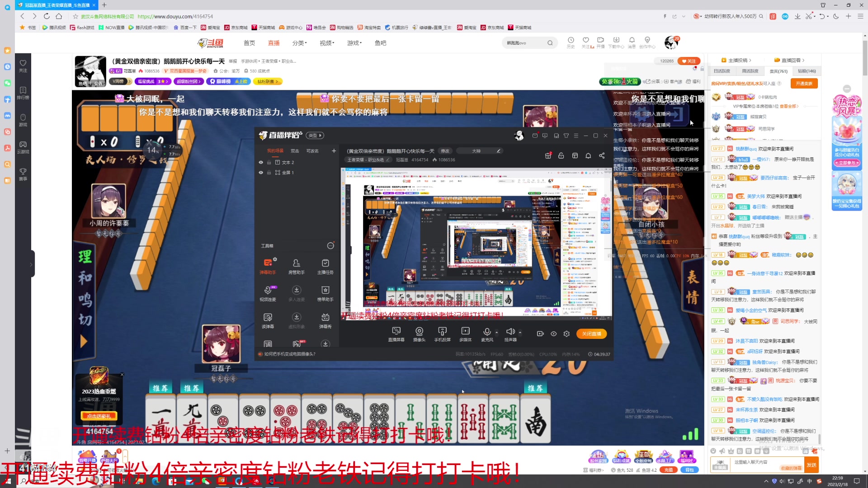
Task: Click 关闭直播 to end stream
Action: pyautogui.click(x=591, y=334)
